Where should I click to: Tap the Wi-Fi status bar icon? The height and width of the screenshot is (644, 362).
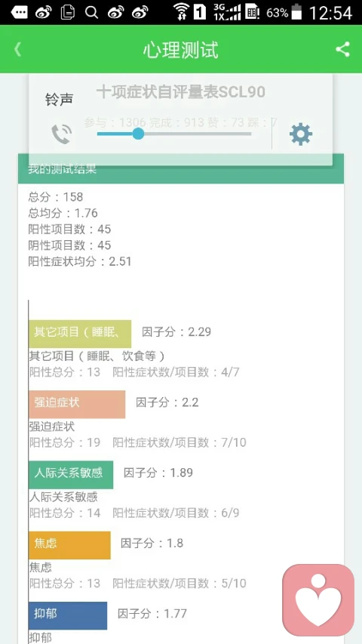pyautogui.click(x=181, y=12)
